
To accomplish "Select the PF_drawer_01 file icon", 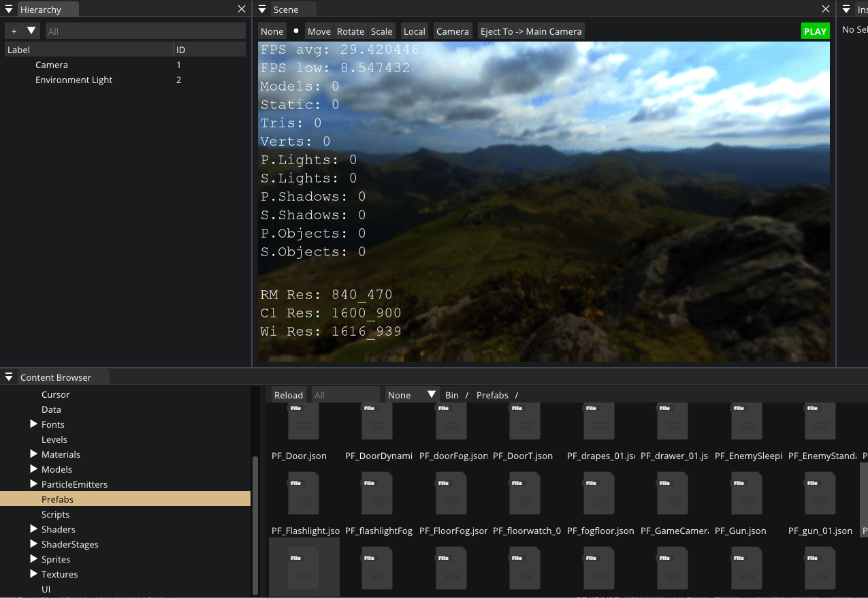I will click(673, 421).
